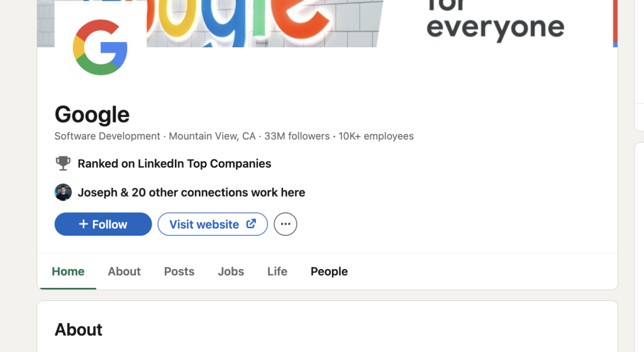Viewport: 644px width, 352px height.
Task: Go to the Jobs tab
Action: coord(231,271)
